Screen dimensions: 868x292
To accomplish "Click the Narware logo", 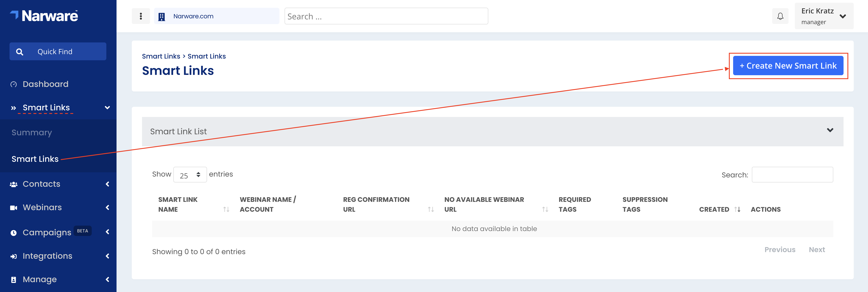I will click(x=44, y=16).
